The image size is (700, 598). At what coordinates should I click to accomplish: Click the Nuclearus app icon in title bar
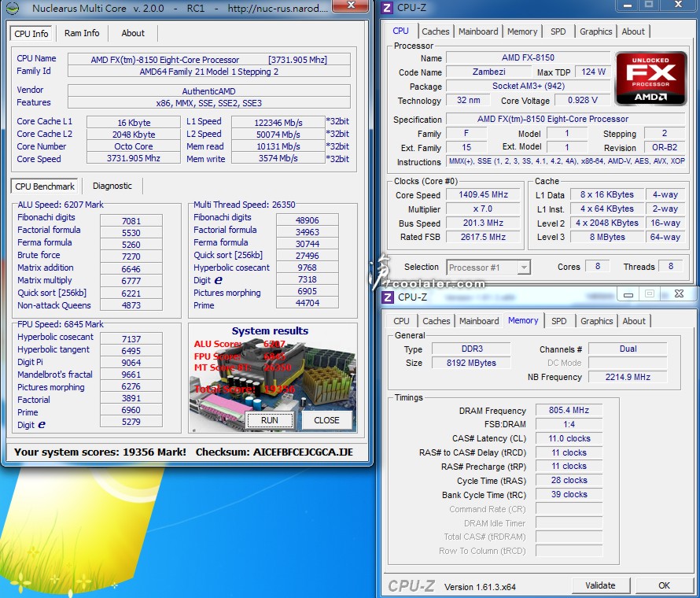pos(12,8)
